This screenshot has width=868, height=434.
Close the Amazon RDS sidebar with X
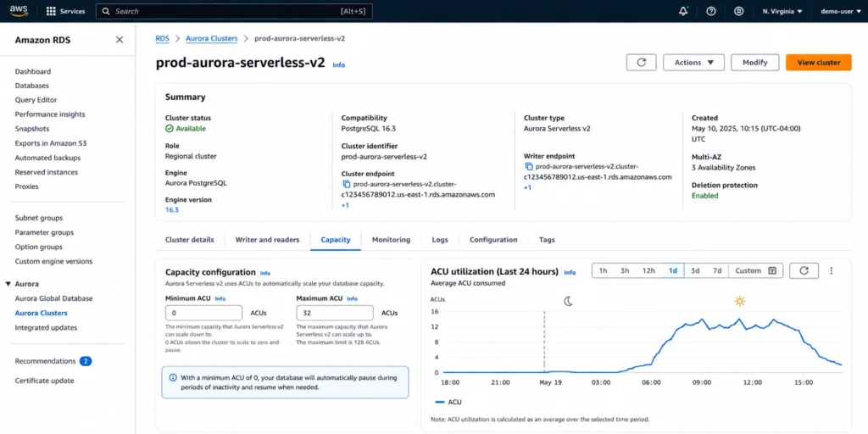[x=119, y=40]
